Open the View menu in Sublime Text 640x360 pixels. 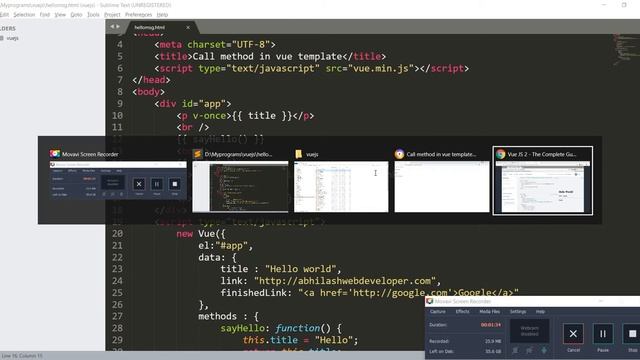[60, 15]
